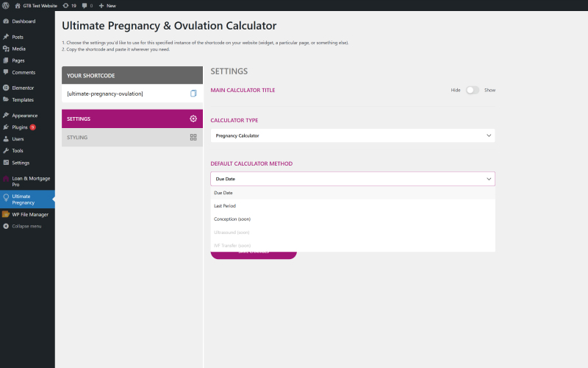Click the Show label beside the toggle

[x=490, y=90]
